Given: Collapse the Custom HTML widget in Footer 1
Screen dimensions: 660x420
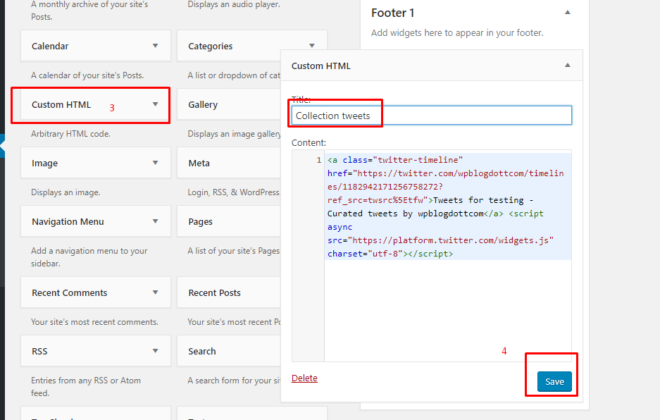Looking at the screenshot, I should point(567,65).
